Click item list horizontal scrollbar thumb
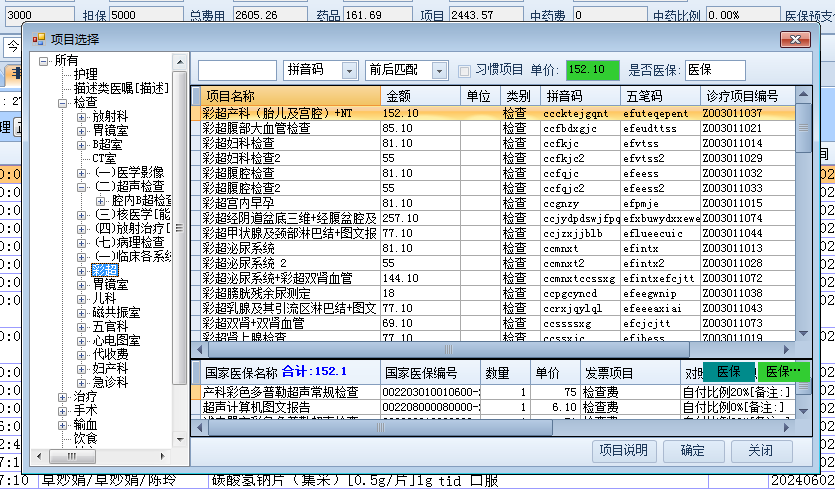 (x=449, y=350)
